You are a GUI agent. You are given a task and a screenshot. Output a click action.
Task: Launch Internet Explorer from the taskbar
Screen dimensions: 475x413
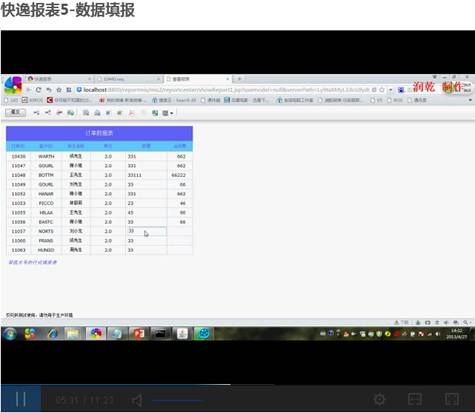click(52, 333)
